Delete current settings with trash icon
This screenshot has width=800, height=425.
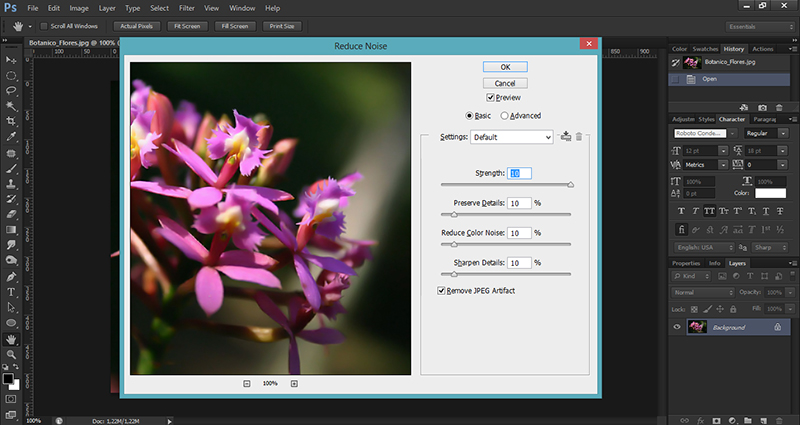(579, 136)
